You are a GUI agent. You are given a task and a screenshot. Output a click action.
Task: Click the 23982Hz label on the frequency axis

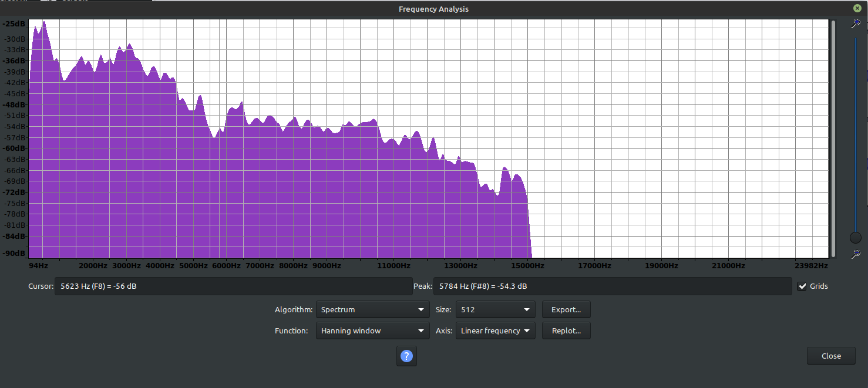pyautogui.click(x=811, y=265)
